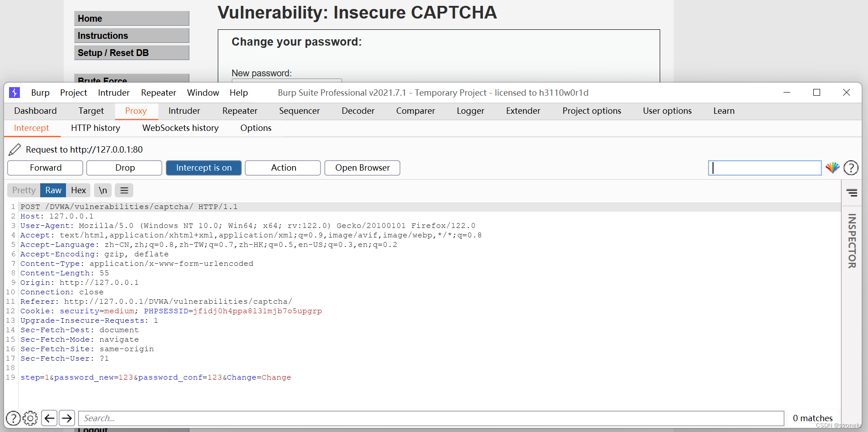Click Home in DVWA browser page
This screenshot has height=432, width=868.
coord(131,19)
